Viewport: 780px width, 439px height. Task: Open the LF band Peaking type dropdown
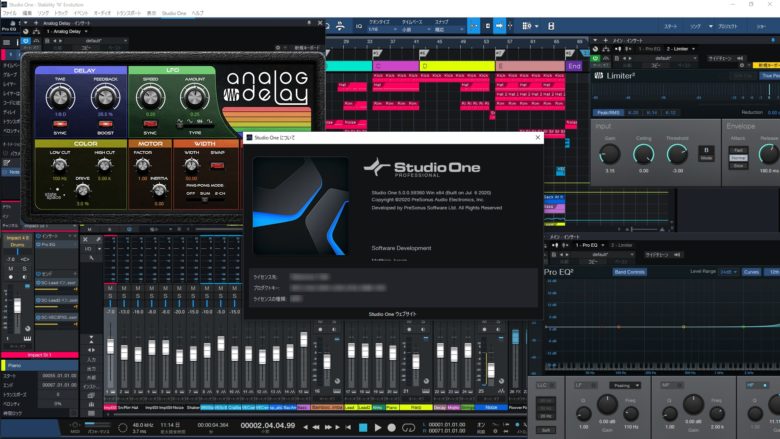[625, 385]
